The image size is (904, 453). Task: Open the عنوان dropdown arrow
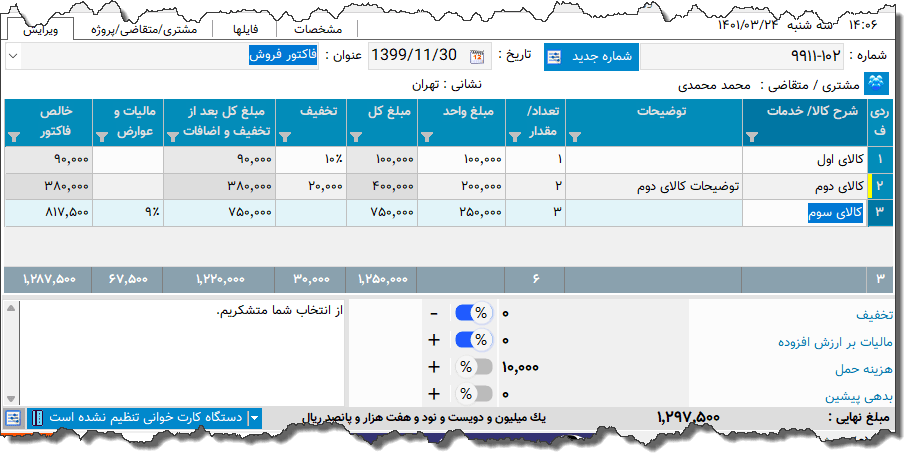(13, 56)
